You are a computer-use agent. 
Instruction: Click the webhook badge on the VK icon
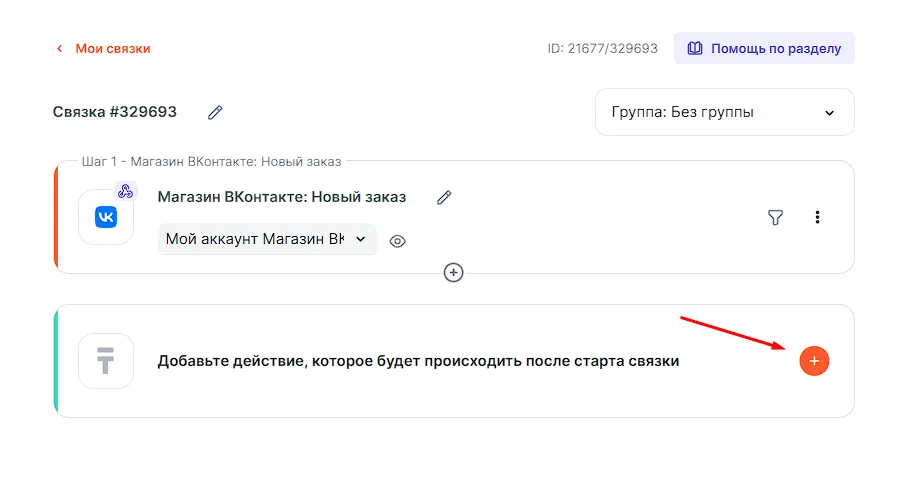[x=125, y=191]
